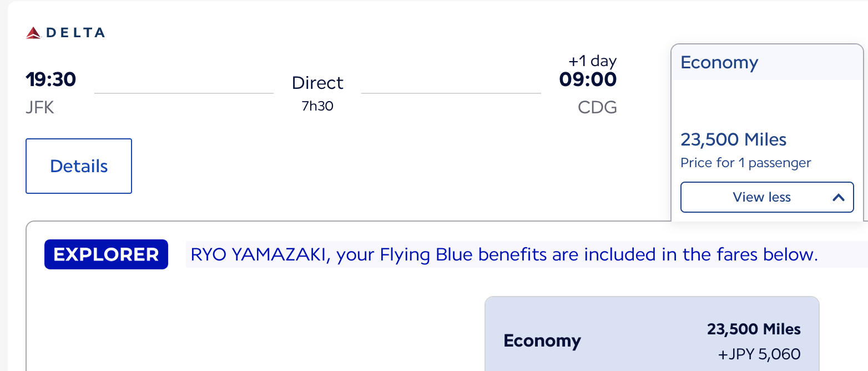Viewport: 868px width, 371px height.
Task: Select the Economy cabin tab header
Action: [719, 63]
